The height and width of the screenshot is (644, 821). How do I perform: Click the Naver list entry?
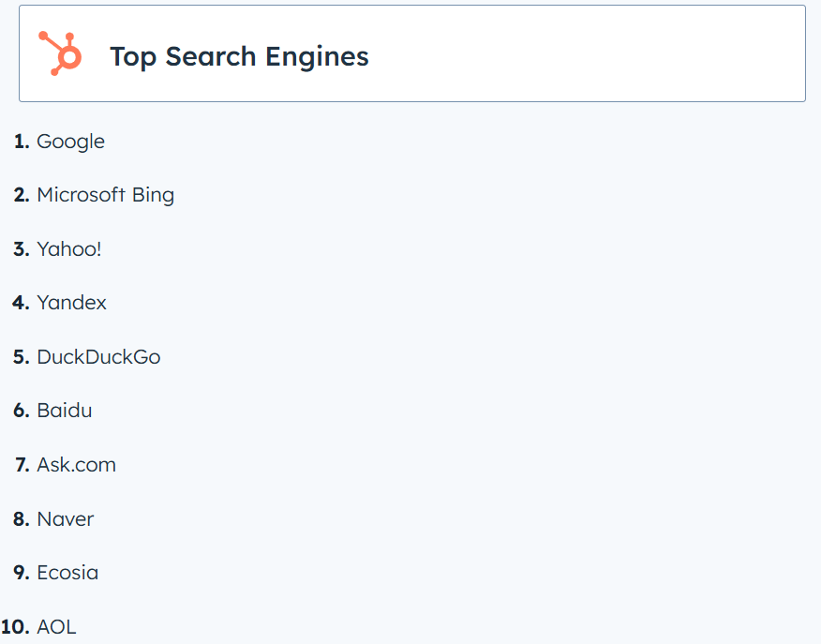[x=65, y=519]
